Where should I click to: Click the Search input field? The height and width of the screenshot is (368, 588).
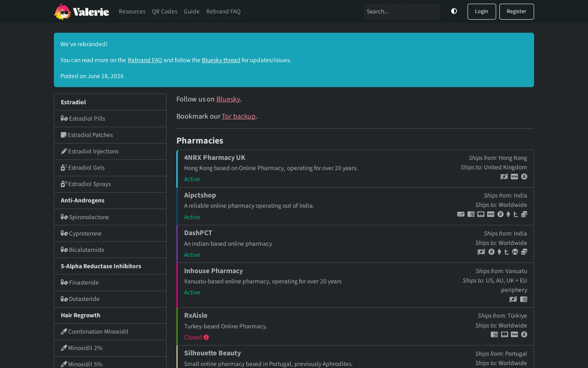click(402, 11)
